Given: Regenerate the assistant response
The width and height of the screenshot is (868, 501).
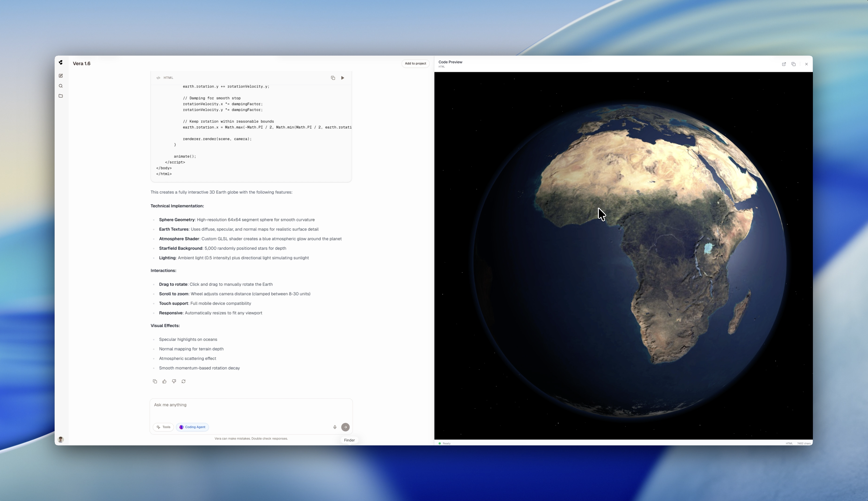Looking at the screenshot, I should pyautogui.click(x=183, y=381).
